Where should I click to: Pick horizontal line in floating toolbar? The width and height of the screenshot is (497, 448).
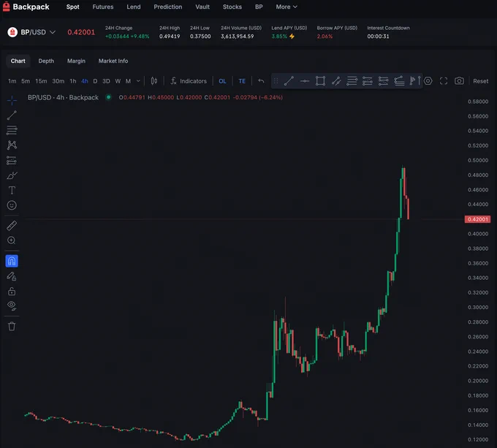pyautogui.click(x=305, y=81)
